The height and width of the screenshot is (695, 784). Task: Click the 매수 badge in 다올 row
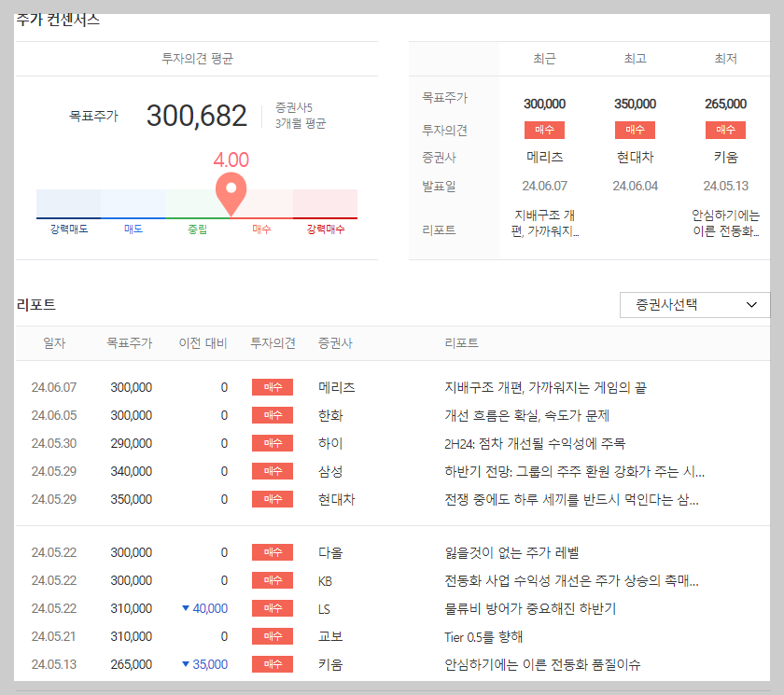tap(273, 552)
